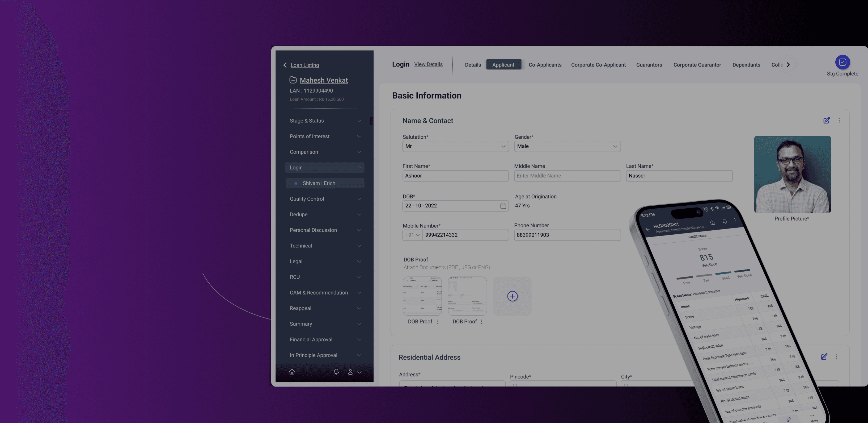Click the Stg Complete check icon
The height and width of the screenshot is (423, 868).
(842, 62)
